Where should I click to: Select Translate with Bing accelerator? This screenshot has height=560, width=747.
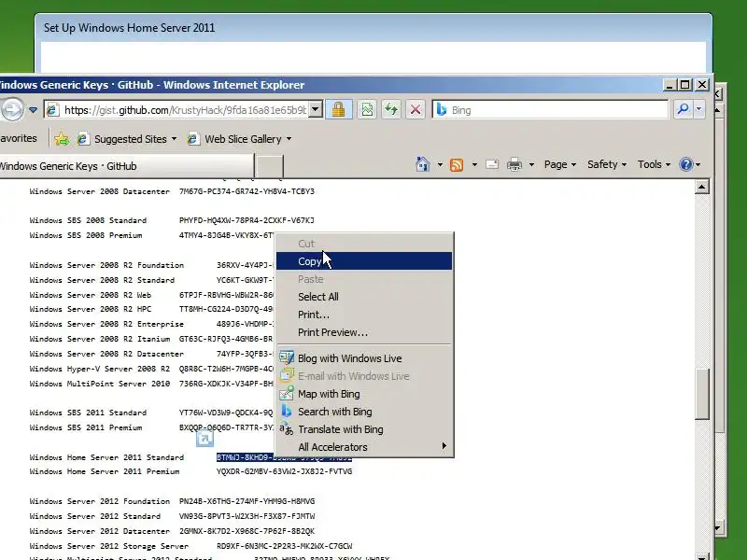pos(364,429)
